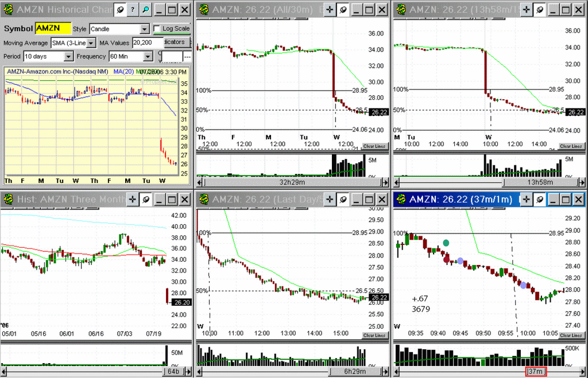This screenshot has height=378, width=588.
Task: Open the Frequency dropdown showing 60 Min
Action: [x=148, y=57]
